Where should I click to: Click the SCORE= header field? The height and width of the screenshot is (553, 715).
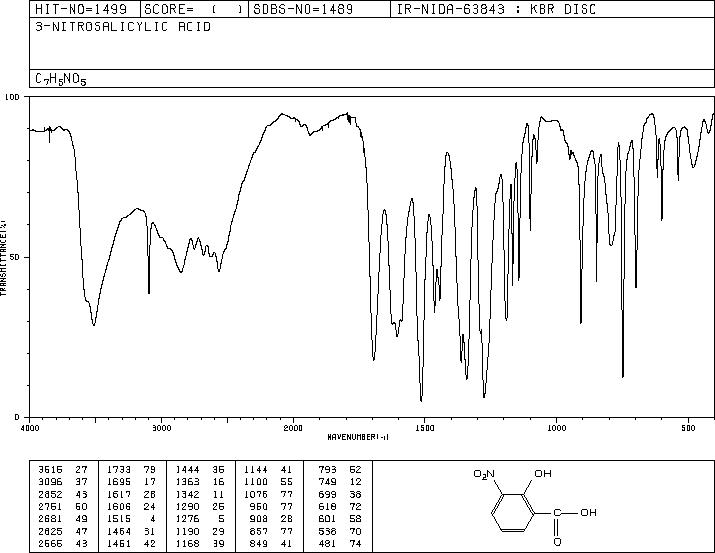(194, 9)
